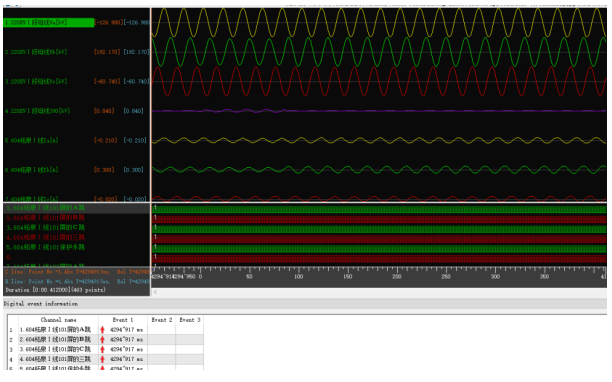Click the R line cursor info text
This screenshot has width=612, height=382.
[77, 281]
